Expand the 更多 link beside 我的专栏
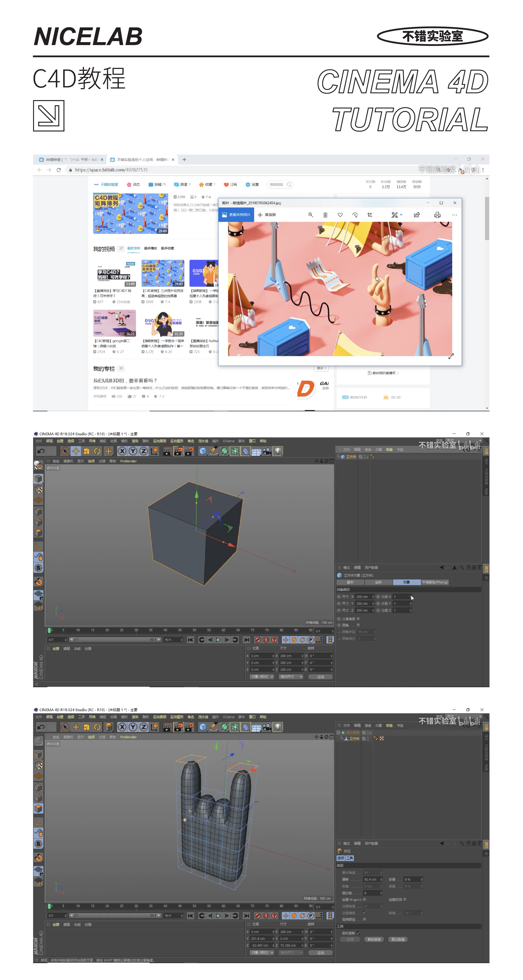The width and height of the screenshot is (523, 980). [x=321, y=368]
